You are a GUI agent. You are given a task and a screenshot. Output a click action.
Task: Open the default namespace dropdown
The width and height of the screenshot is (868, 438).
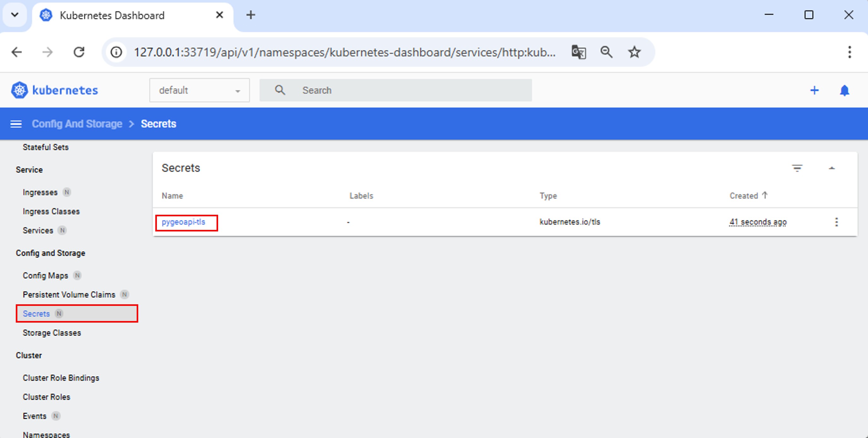pos(199,90)
